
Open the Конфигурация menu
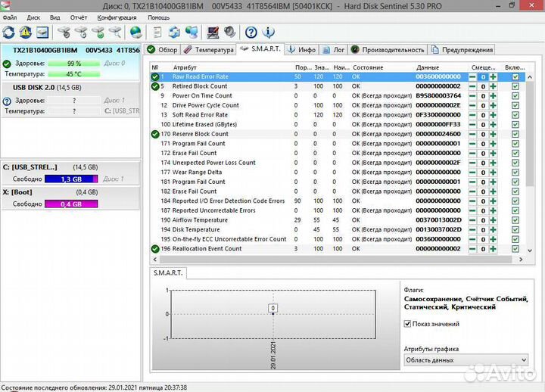pos(117,17)
